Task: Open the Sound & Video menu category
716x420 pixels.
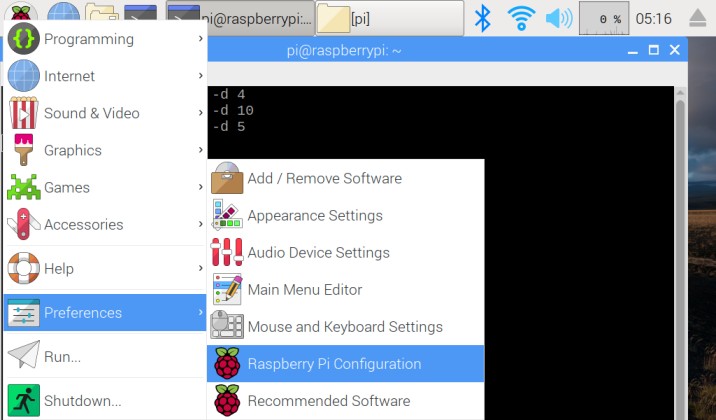Action: (105, 113)
